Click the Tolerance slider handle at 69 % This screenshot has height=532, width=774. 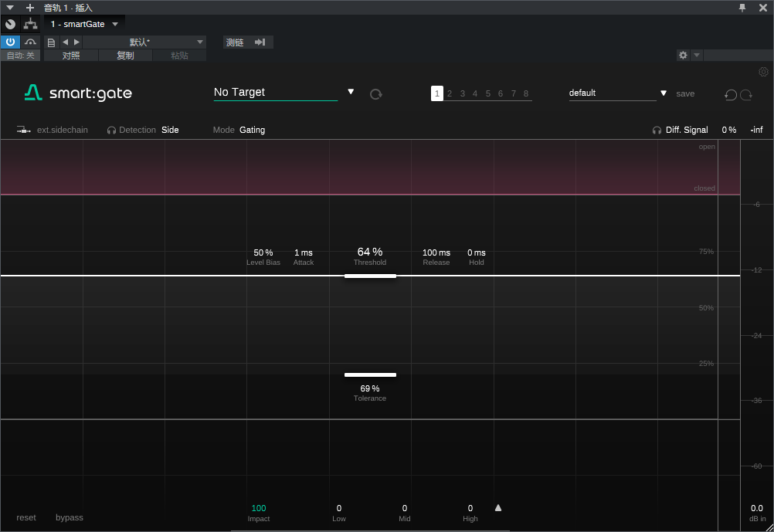[x=370, y=374]
